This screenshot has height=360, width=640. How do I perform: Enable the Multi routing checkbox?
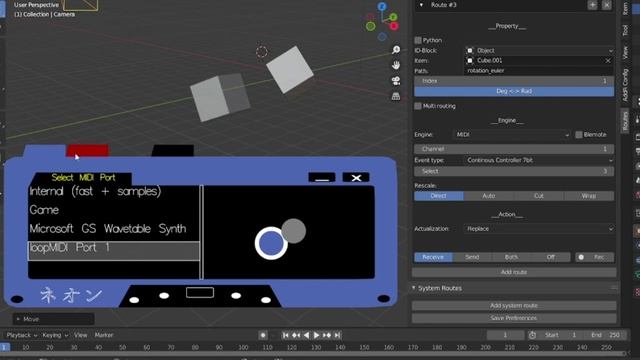[x=418, y=106]
